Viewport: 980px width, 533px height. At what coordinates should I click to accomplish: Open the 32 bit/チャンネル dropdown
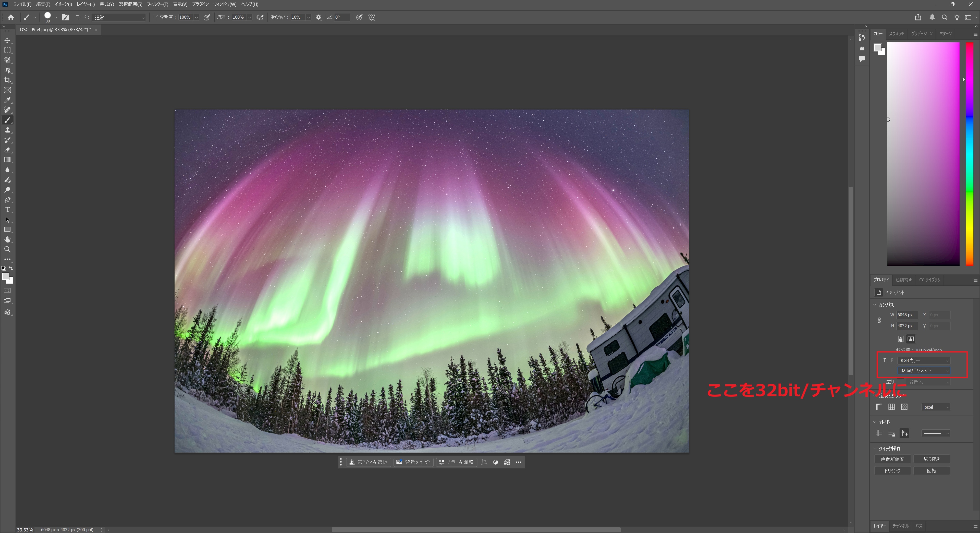click(x=924, y=370)
